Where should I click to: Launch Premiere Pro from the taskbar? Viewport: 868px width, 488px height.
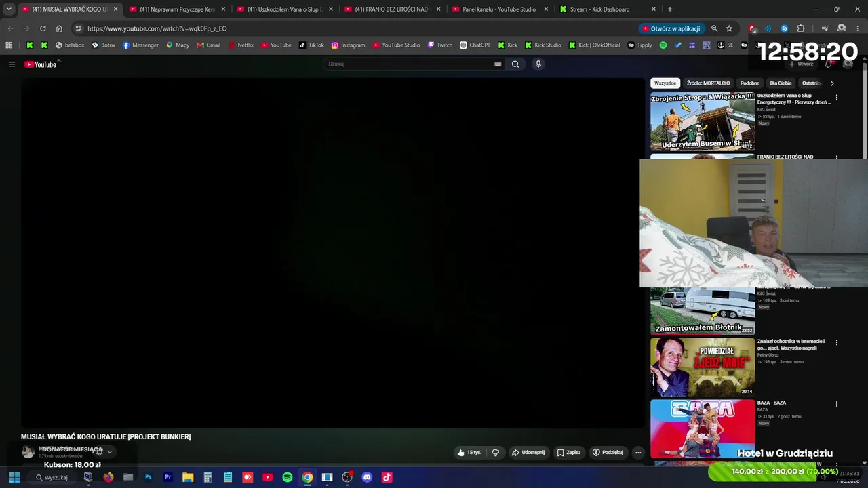168,477
